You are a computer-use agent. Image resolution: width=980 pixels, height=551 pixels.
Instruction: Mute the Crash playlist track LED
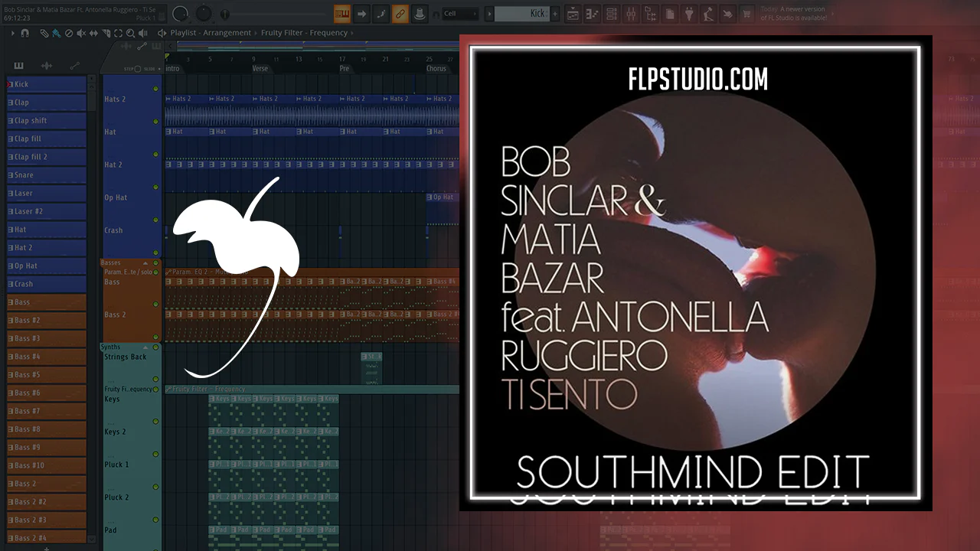[156, 253]
